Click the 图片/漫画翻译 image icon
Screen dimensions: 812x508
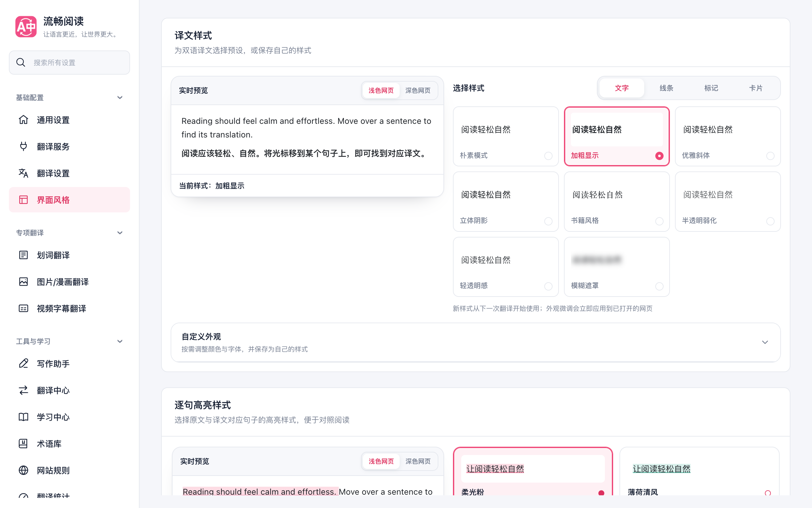(23, 282)
